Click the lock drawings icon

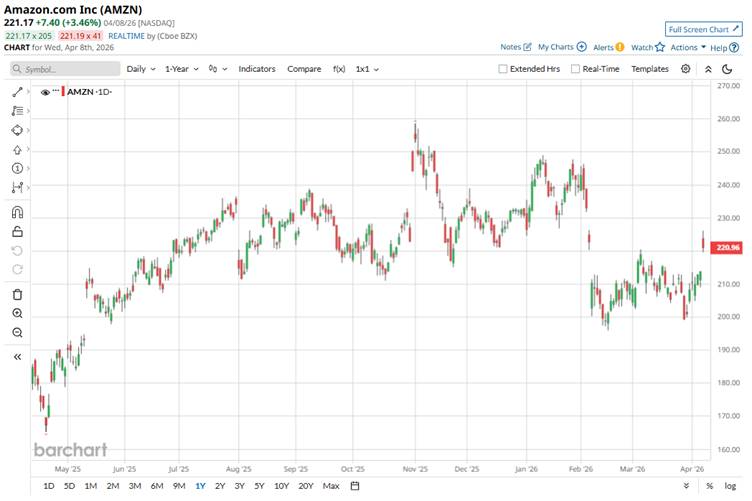[17, 231]
